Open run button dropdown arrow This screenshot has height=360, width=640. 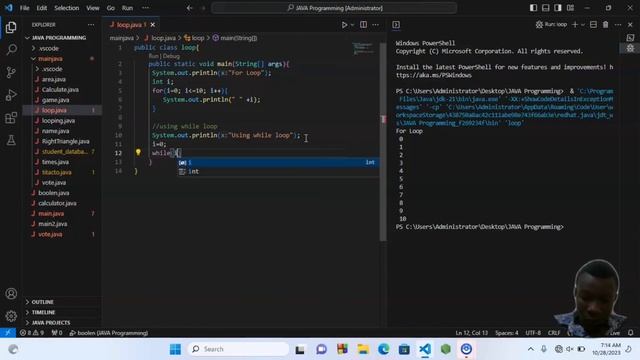[x=352, y=25]
